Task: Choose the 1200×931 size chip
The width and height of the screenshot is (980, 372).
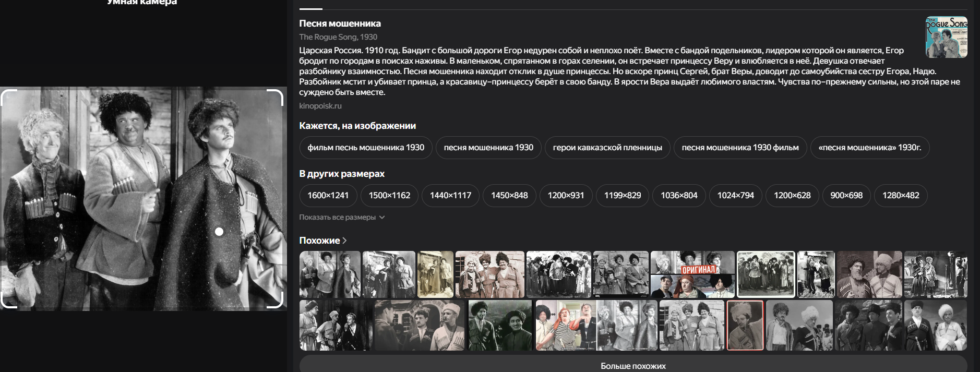Action: (x=566, y=196)
